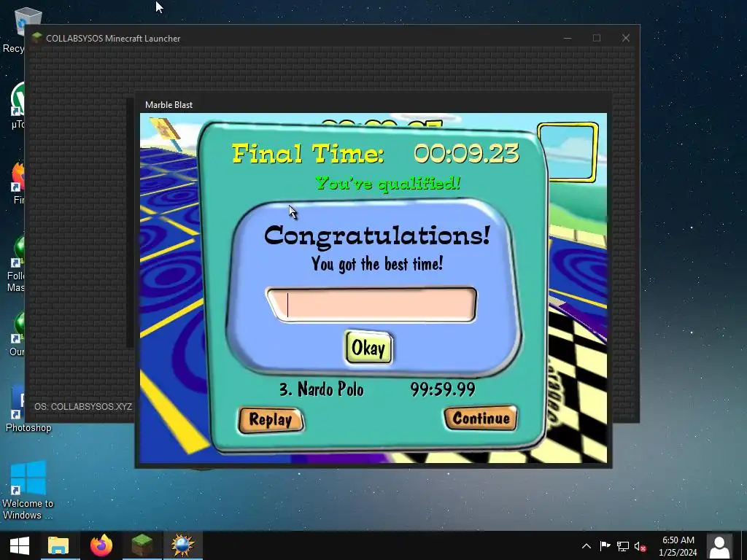Select the Welcome to Windows desktop shortcut
747x560 pixels.
click(28, 491)
